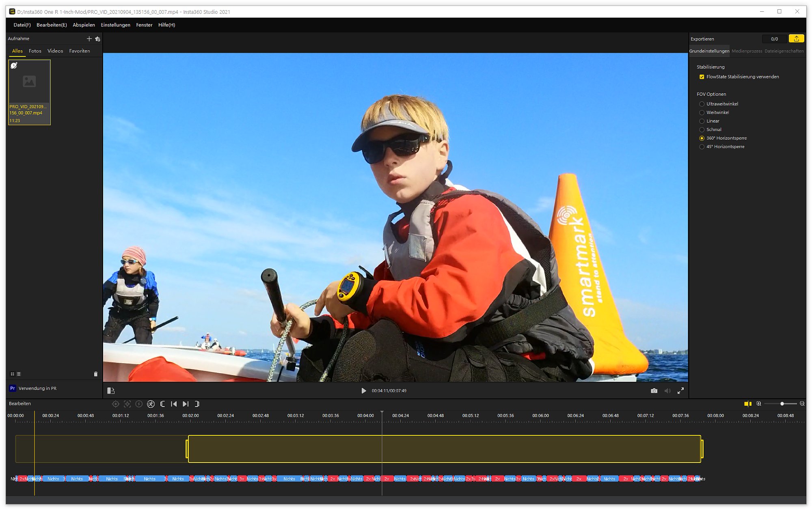Jump to previous frame marker
The height and width of the screenshot is (510, 812).
(x=174, y=404)
